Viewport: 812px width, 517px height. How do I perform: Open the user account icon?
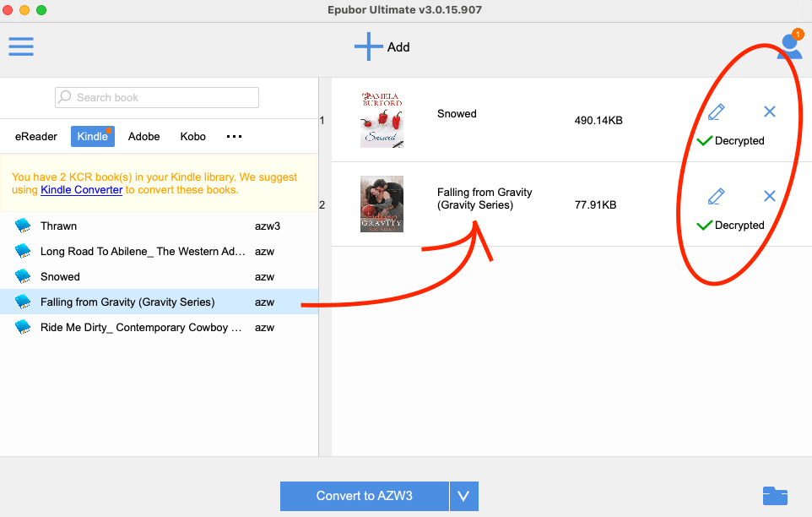(790, 46)
